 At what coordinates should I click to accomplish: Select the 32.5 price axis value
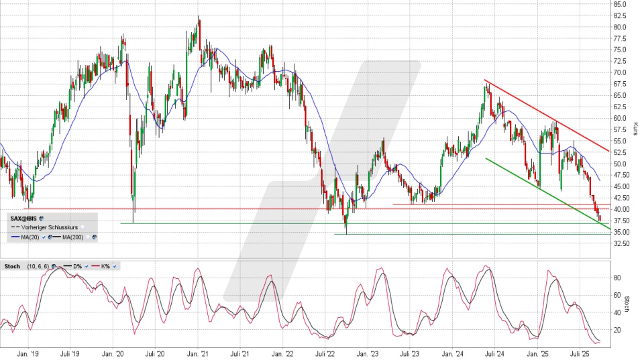pos(620,243)
